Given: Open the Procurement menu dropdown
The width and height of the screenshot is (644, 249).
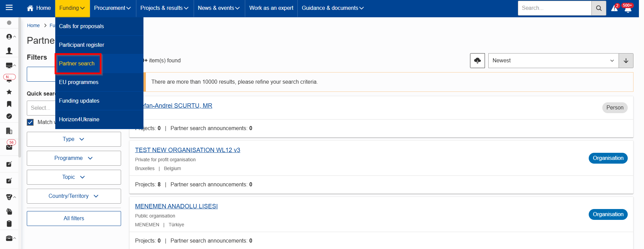Looking at the screenshot, I should [x=113, y=8].
